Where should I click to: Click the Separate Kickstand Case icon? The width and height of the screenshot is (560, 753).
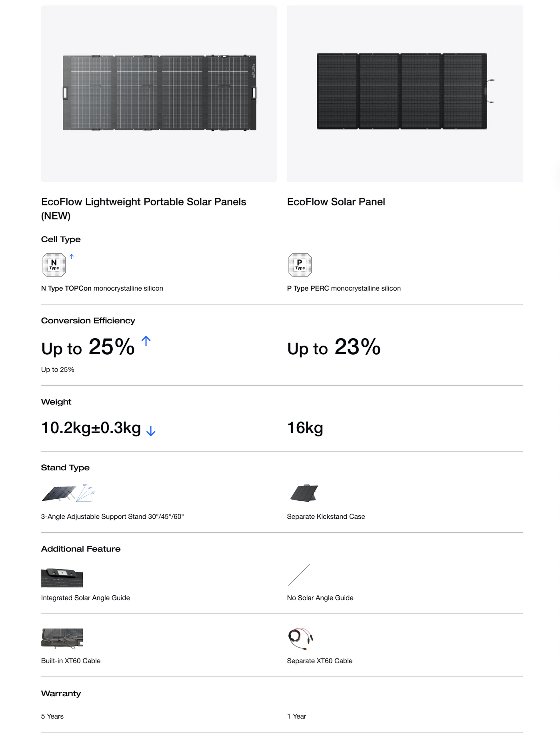click(304, 493)
